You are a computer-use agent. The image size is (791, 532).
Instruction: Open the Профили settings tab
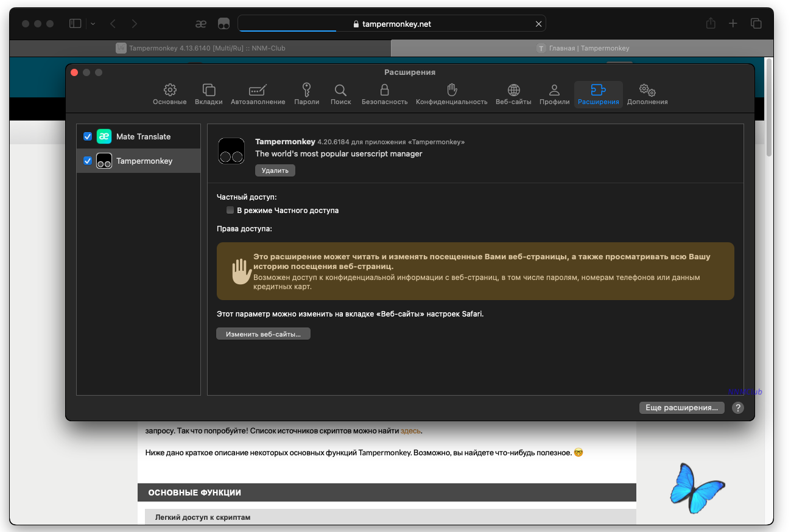[555, 94]
